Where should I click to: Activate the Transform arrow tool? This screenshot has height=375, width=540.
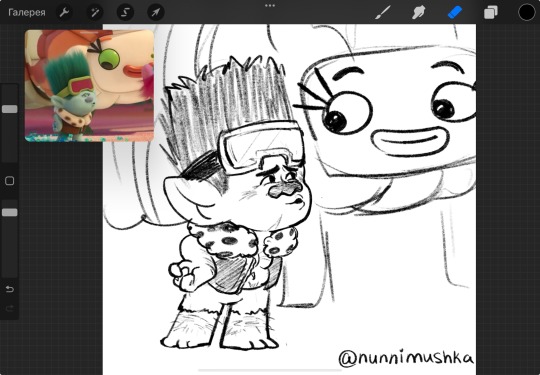tap(156, 13)
